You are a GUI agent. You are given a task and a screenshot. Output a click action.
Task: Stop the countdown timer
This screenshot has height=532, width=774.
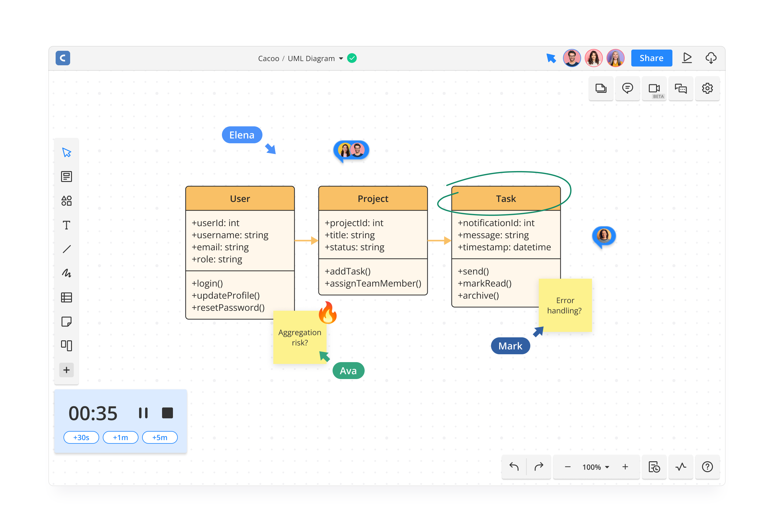click(167, 413)
